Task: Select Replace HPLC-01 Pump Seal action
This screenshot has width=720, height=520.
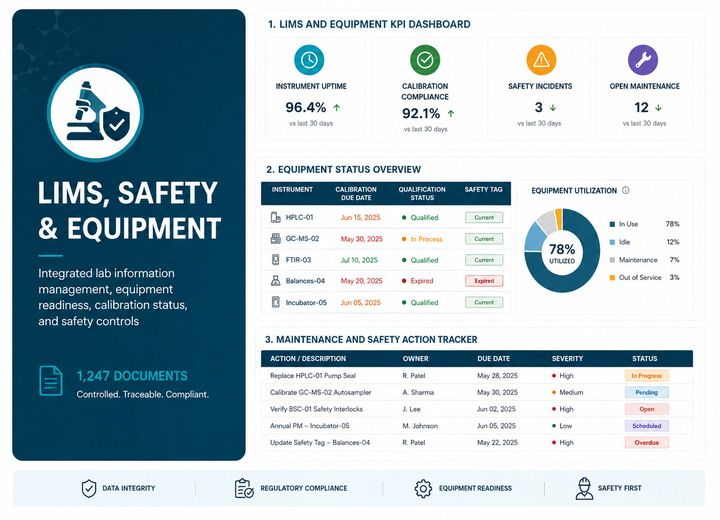Action: [x=313, y=376]
